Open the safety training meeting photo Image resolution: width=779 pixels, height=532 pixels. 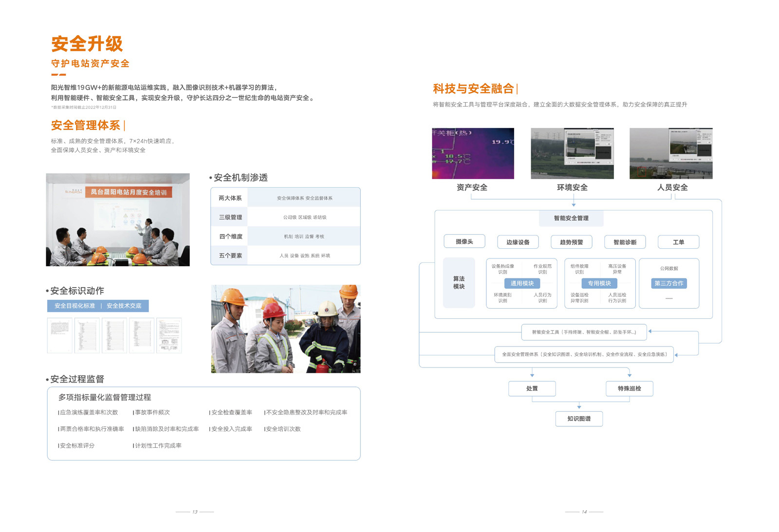coord(118,220)
